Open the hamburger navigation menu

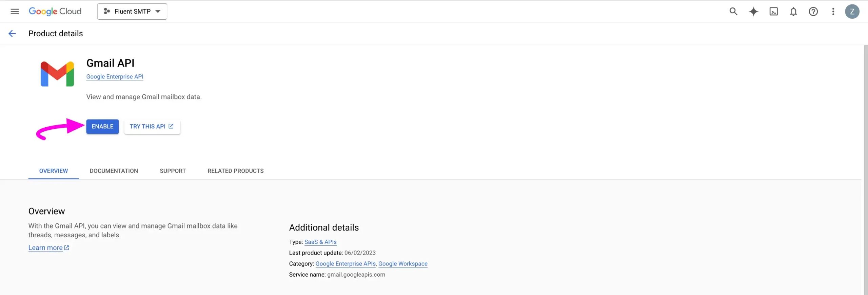coord(15,11)
